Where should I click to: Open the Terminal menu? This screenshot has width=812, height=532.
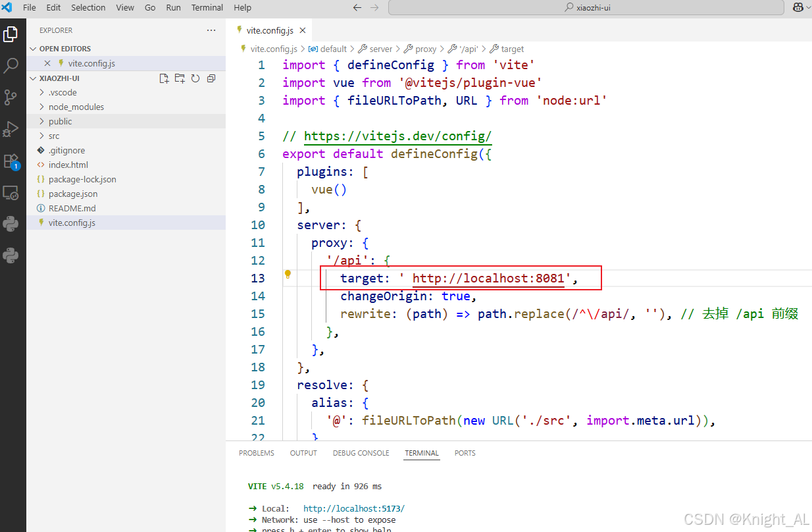click(x=207, y=8)
